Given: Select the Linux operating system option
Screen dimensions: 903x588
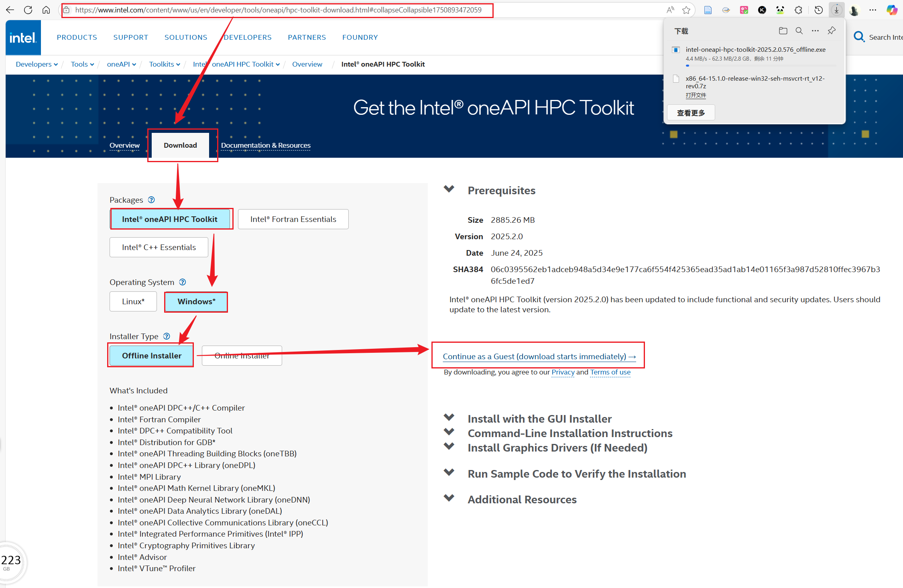Looking at the screenshot, I should (133, 301).
